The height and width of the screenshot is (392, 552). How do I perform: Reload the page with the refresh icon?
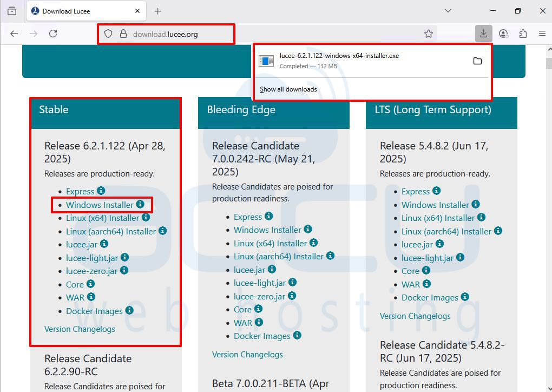click(x=53, y=34)
